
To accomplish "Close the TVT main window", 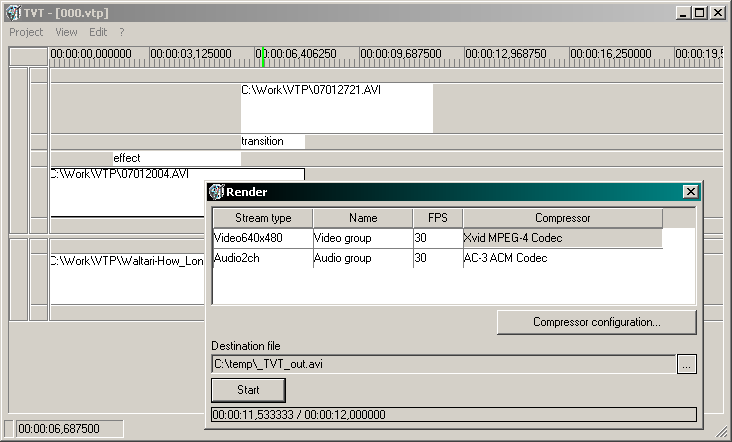I will [718, 13].
